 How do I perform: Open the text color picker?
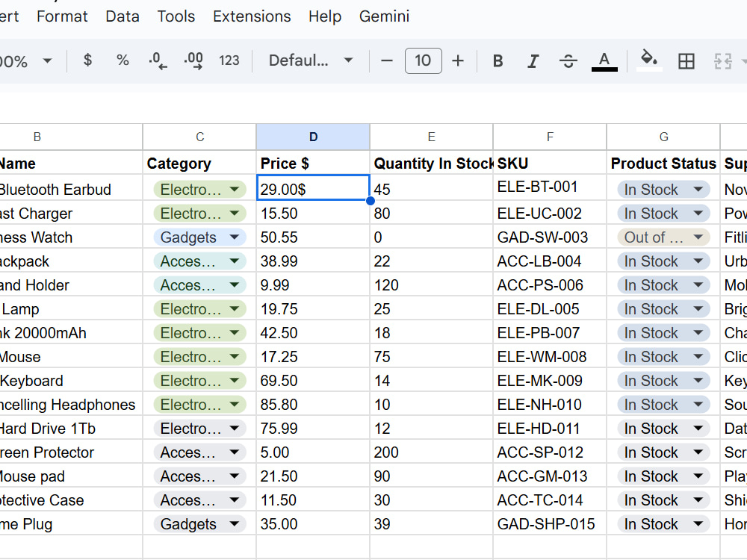point(604,60)
